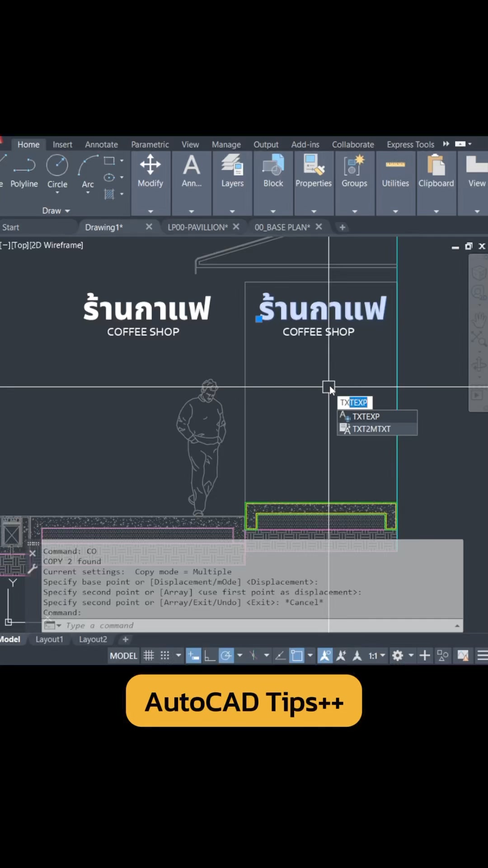Open the snap mode settings dropdown
This screenshot has width=488, height=868.
pos(178,656)
